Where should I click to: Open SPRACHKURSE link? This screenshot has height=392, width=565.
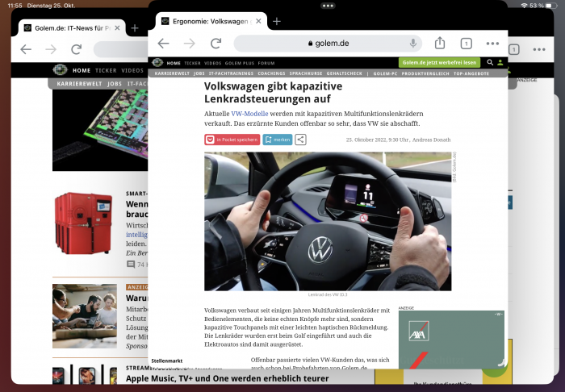(306, 73)
